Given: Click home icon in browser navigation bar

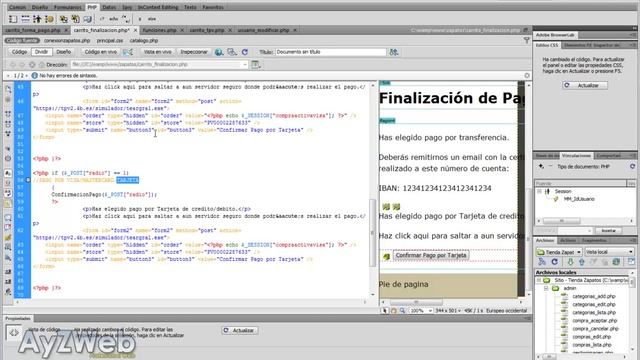Looking at the screenshot, I should click(42, 64).
